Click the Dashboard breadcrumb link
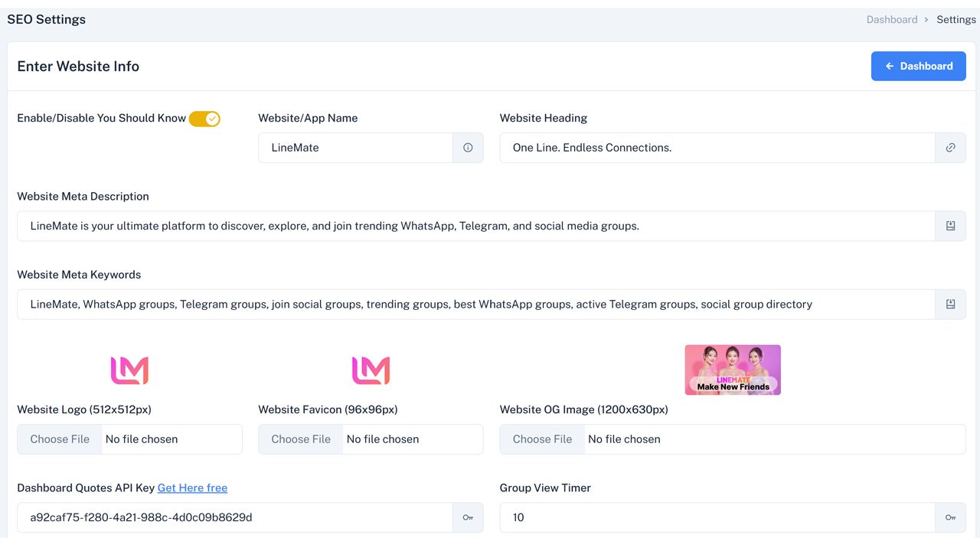The width and height of the screenshot is (980, 551). click(x=891, y=19)
